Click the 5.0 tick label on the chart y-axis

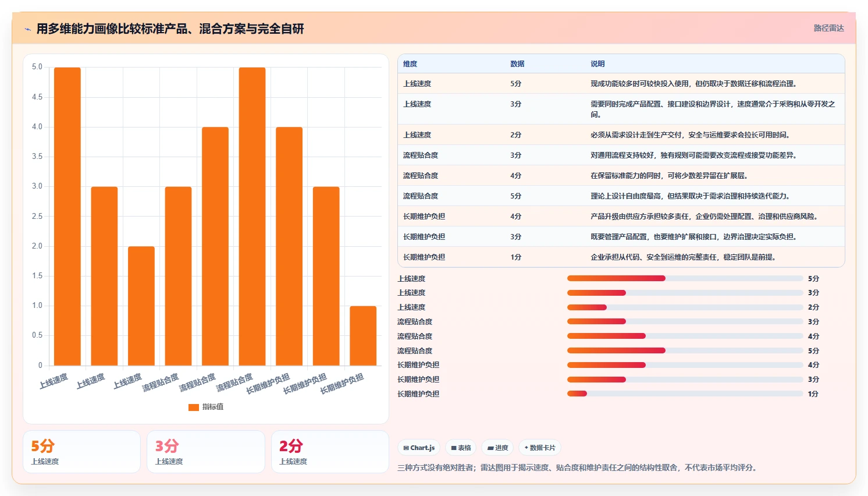(x=37, y=67)
